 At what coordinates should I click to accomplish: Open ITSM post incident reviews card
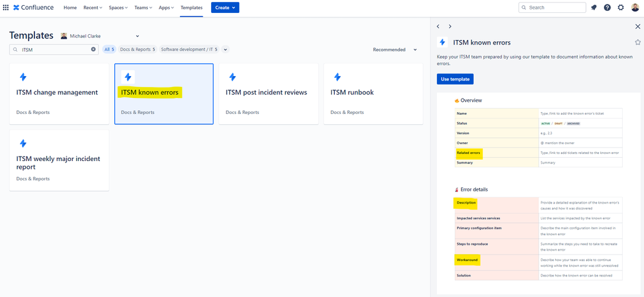[268, 94]
